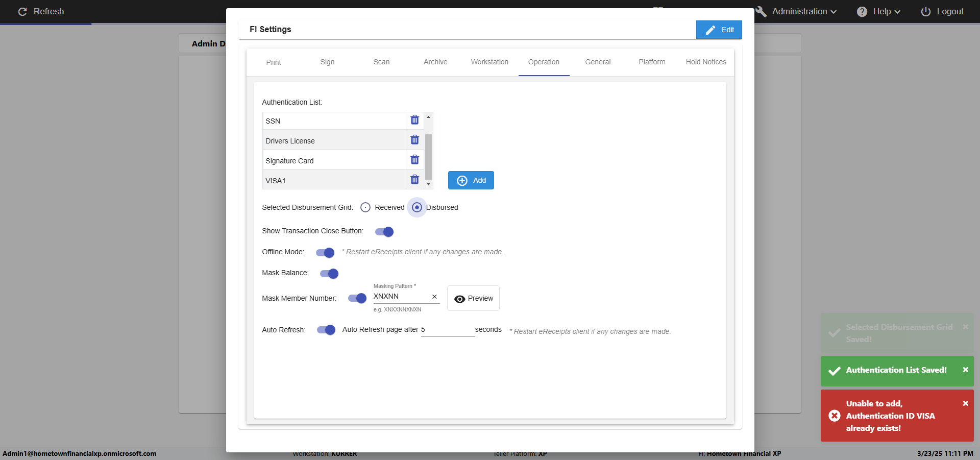
Task: Toggle Mask Balance switch
Action: [329, 274]
